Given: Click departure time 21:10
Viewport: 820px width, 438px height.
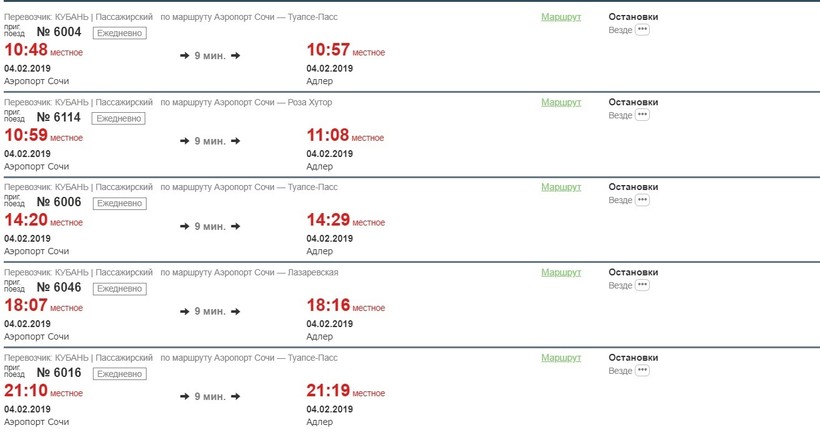Looking at the screenshot, I should [x=26, y=391].
